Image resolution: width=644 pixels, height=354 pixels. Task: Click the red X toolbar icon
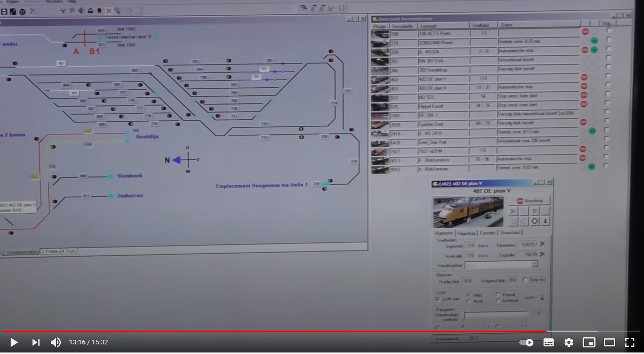coord(109,10)
